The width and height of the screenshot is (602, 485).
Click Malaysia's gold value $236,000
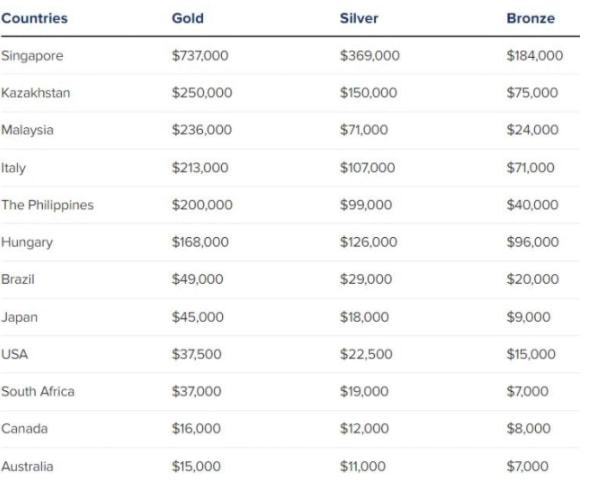pos(202,130)
